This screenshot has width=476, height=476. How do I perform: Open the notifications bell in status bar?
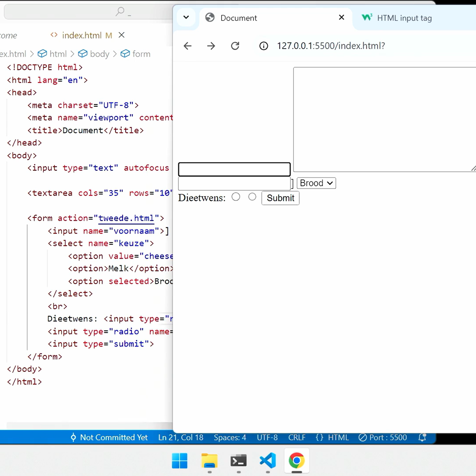tap(422, 437)
